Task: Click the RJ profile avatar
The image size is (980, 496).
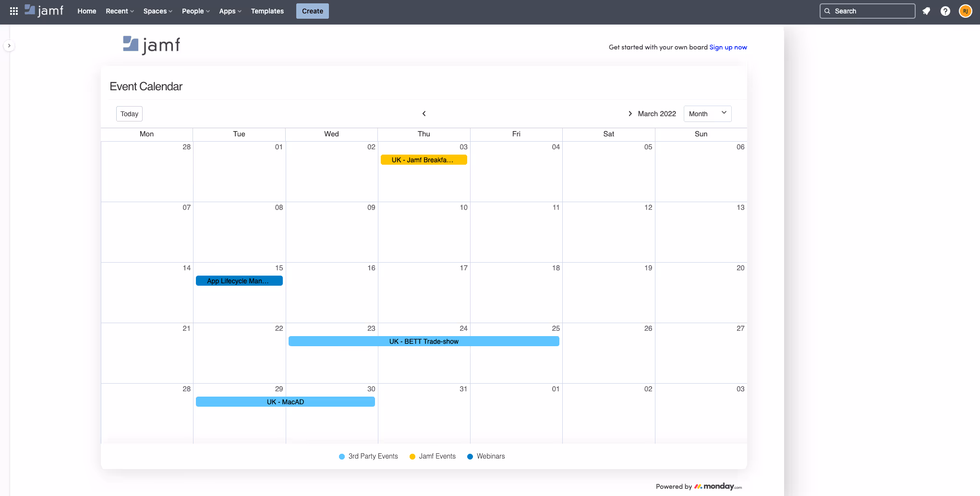Action: [965, 11]
